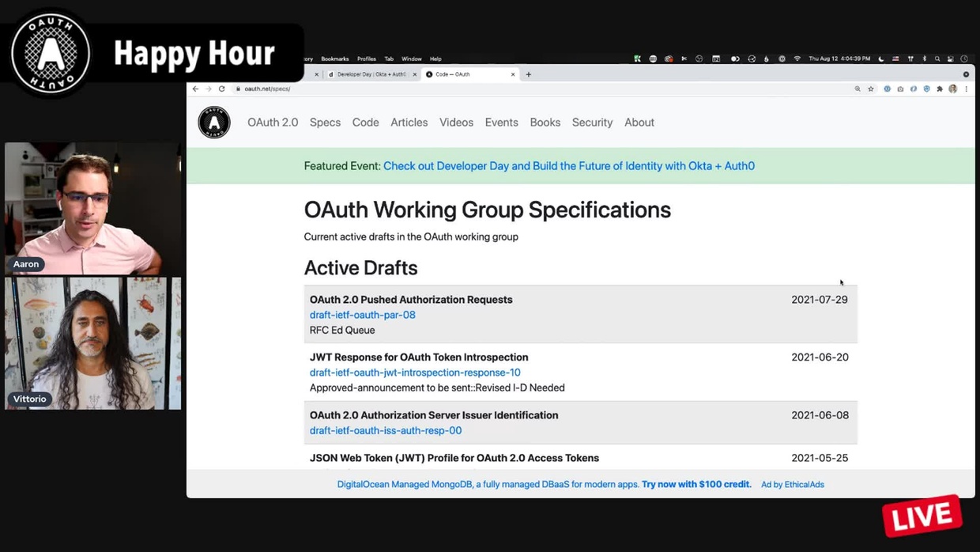Click Aaron's webcam video thumbnail

click(x=93, y=209)
